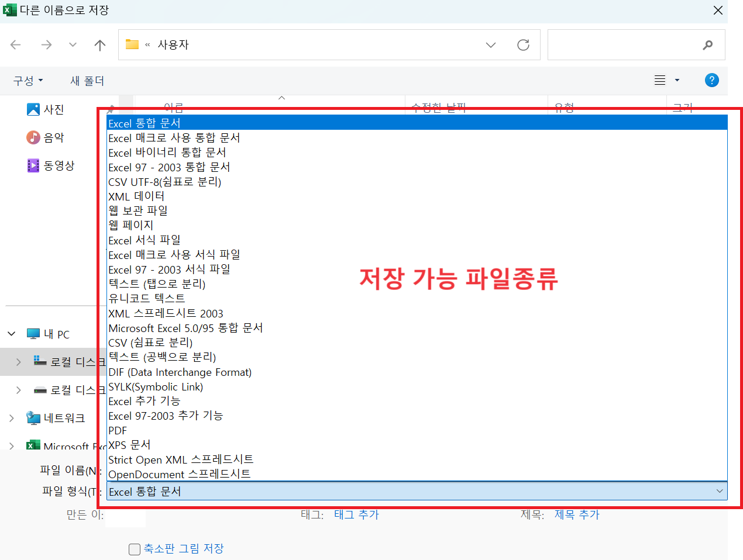Select SYLK(Symbolic Link) format
Screen dimensions: 743x560
click(417, 386)
